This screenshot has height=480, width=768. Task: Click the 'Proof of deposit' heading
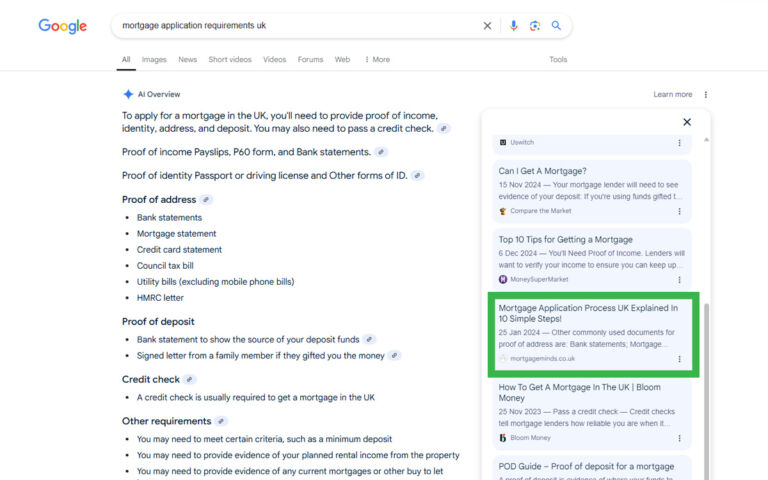(158, 322)
